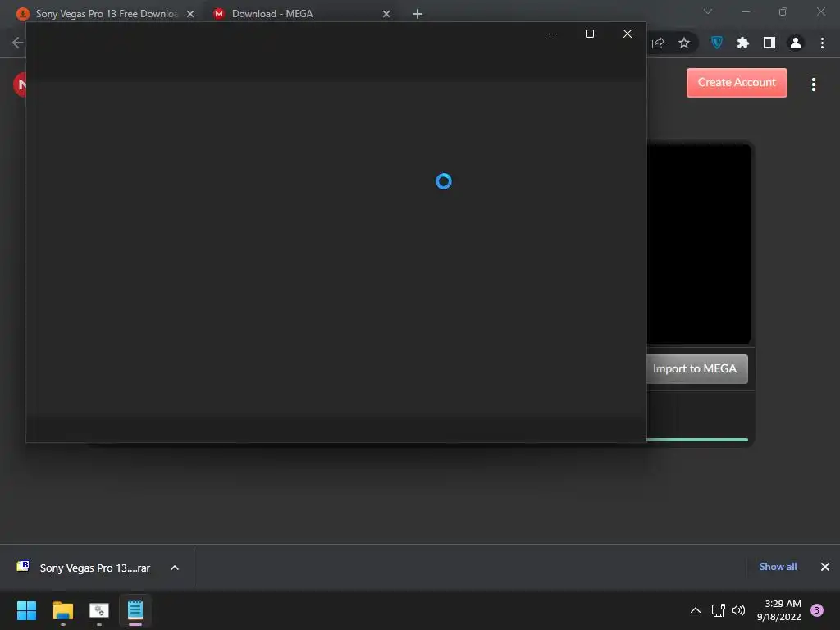Open the gears app on the taskbar

(99, 610)
